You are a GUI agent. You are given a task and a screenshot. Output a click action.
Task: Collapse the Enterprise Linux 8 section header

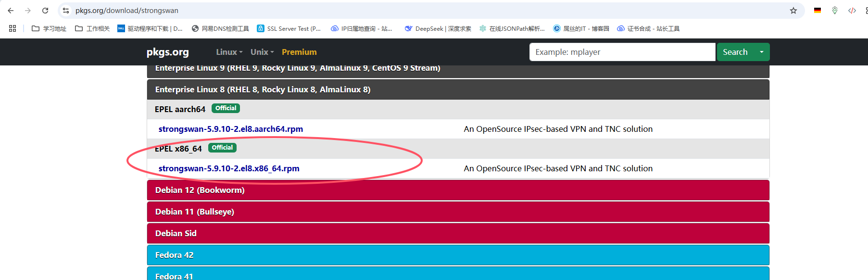click(458, 89)
